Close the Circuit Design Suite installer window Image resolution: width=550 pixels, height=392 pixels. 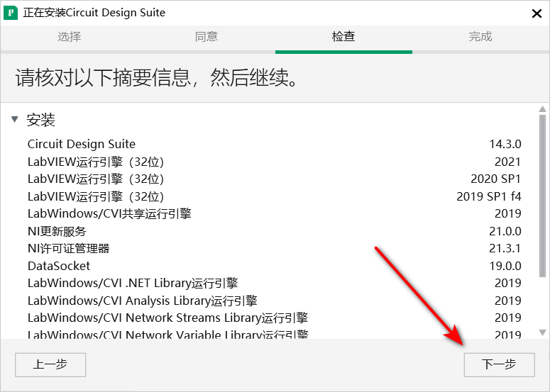pos(537,13)
